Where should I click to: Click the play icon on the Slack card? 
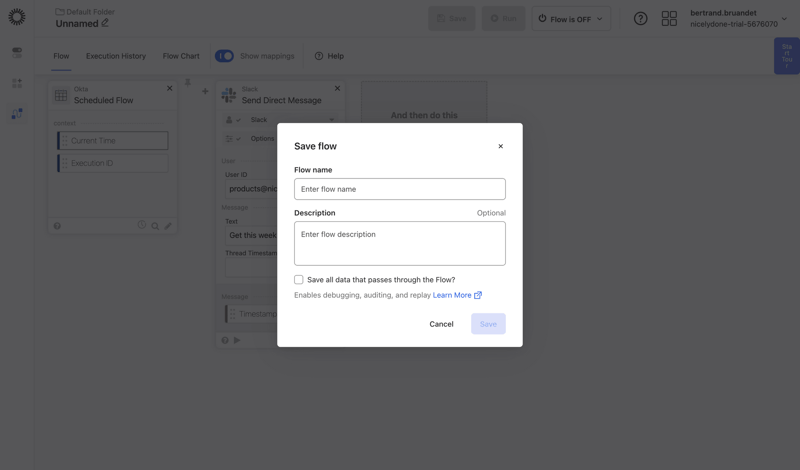click(237, 340)
